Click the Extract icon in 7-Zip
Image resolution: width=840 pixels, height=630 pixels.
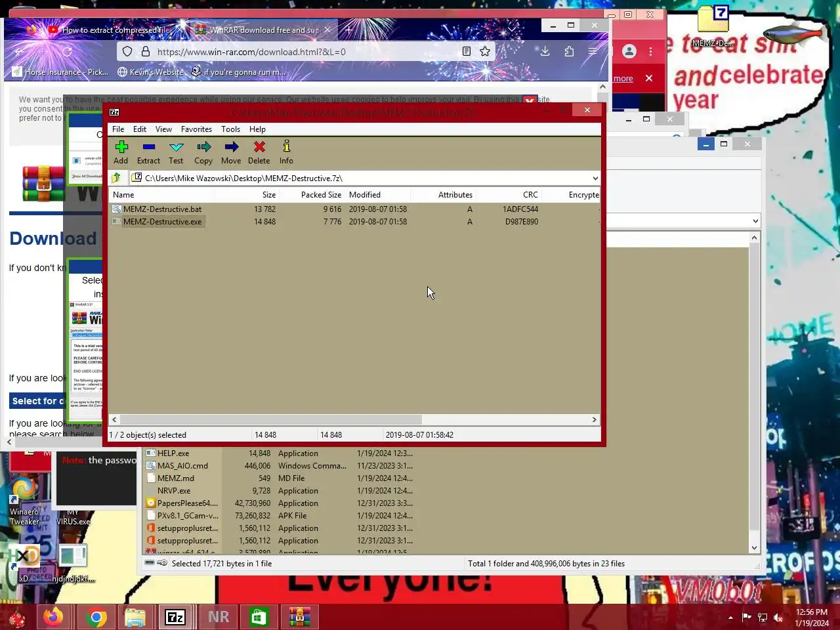point(148,152)
